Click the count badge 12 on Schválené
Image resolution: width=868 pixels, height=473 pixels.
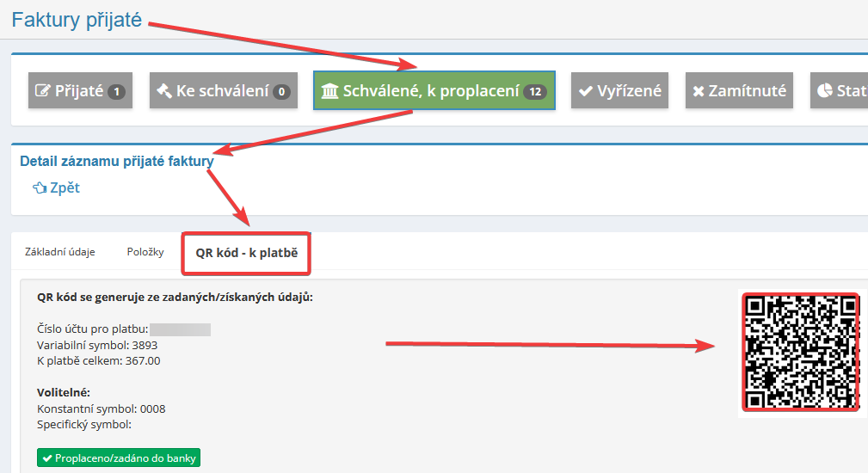pos(535,91)
